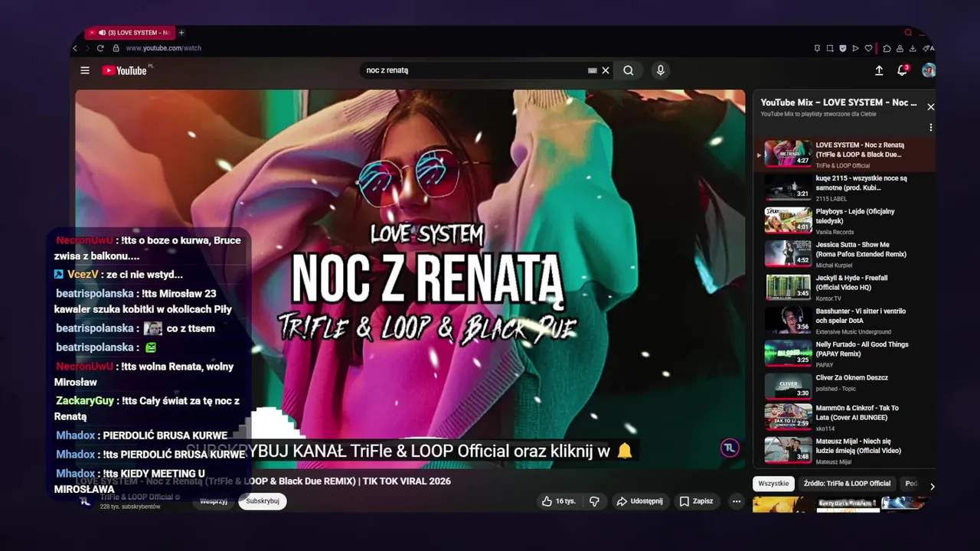Start voice search with the microphone
The height and width of the screenshot is (551, 980).
(660, 70)
